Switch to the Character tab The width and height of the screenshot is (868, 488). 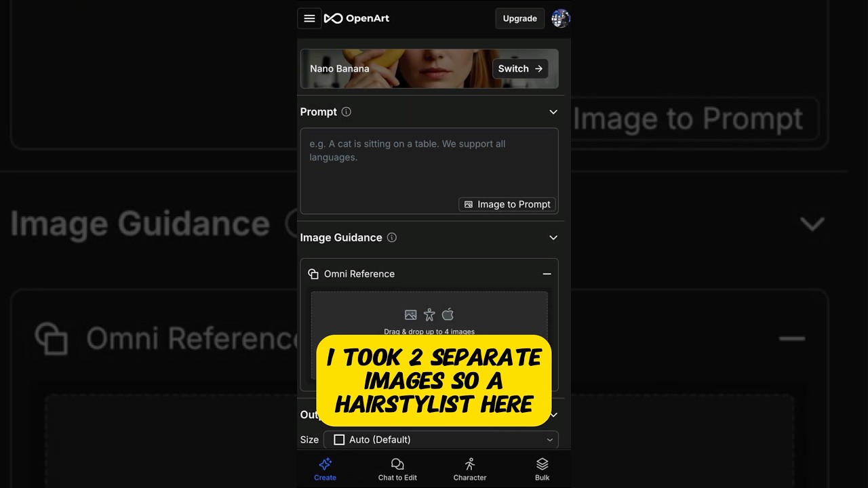pyautogui.click(x=470, y=469)
